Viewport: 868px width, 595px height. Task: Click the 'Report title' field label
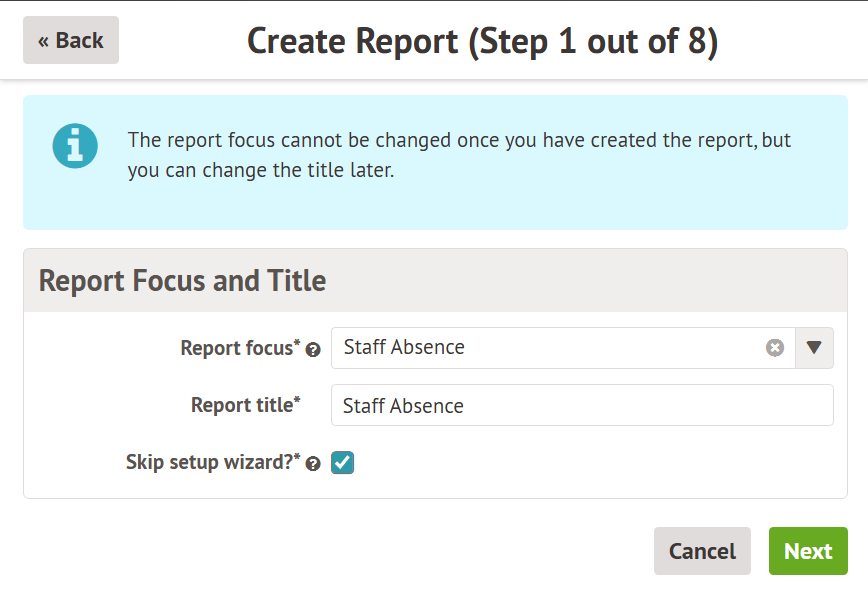242,405
